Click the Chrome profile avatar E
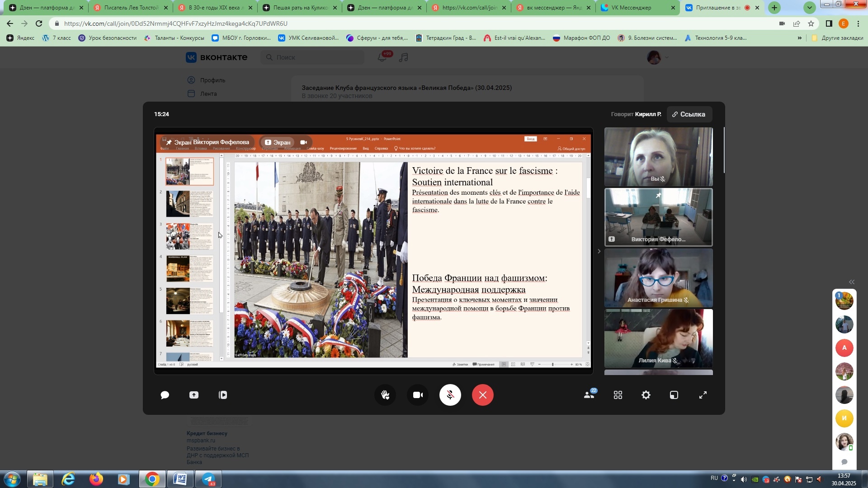This screenshot has width=868, height=488. [x=843, y=23]
